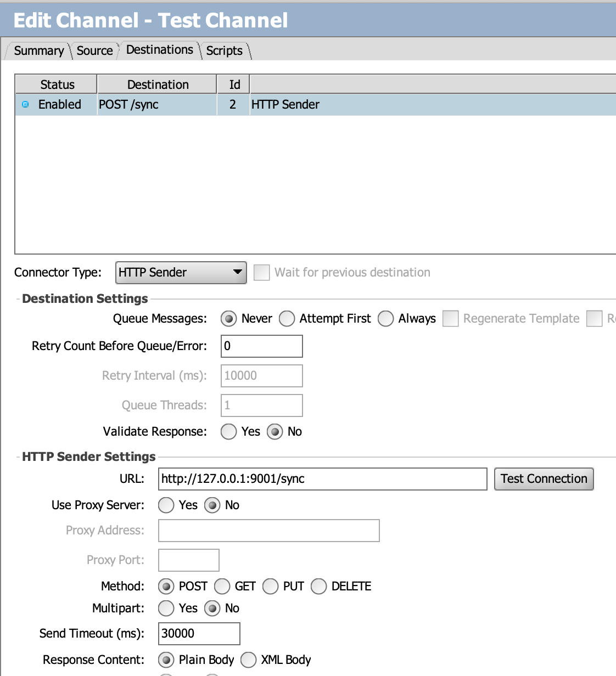616x676 pixels.
Task: Set Multipart to Yes
Action: (166, 609)
